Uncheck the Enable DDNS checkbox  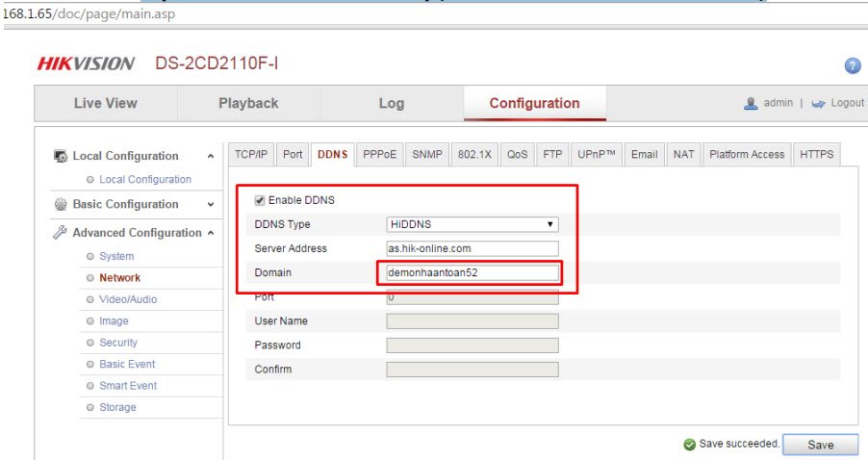pyautogui.click(x=259, y=200)
